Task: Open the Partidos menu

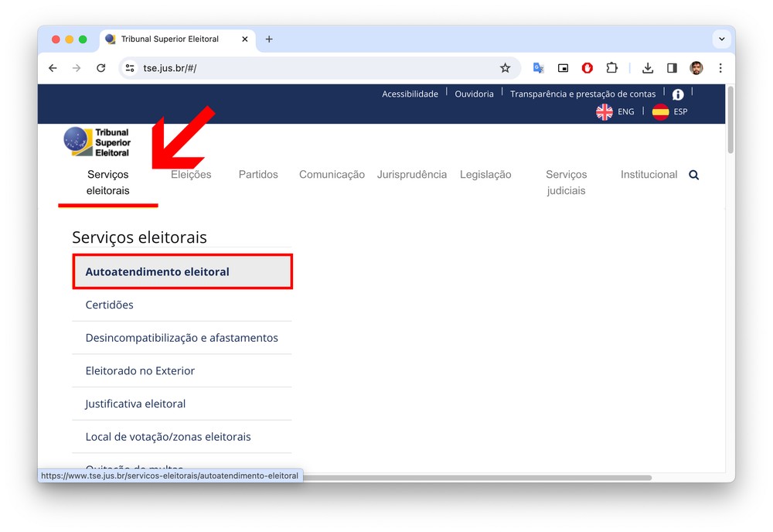Action: click(258, 175)
